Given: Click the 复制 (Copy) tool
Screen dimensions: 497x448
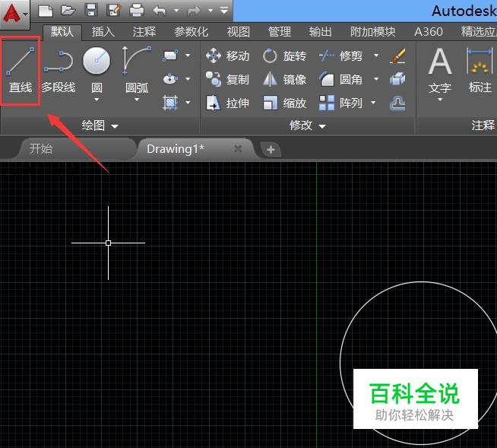Looking at the screenshot, I should click(228, 80).
